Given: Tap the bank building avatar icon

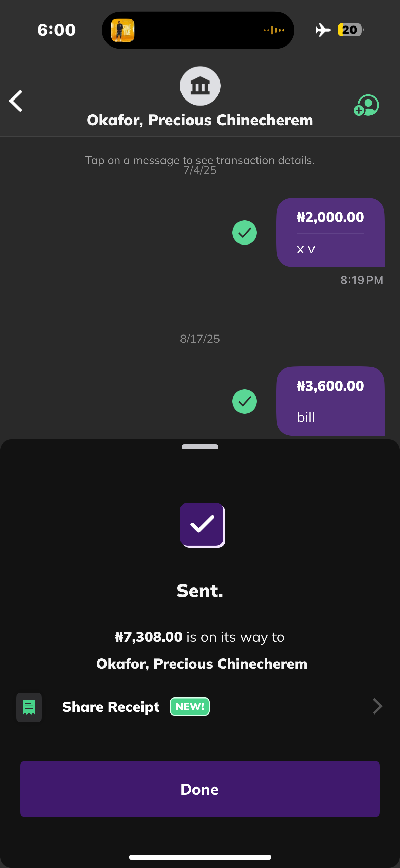Looking at the screenshot, I should click(200, 86).
